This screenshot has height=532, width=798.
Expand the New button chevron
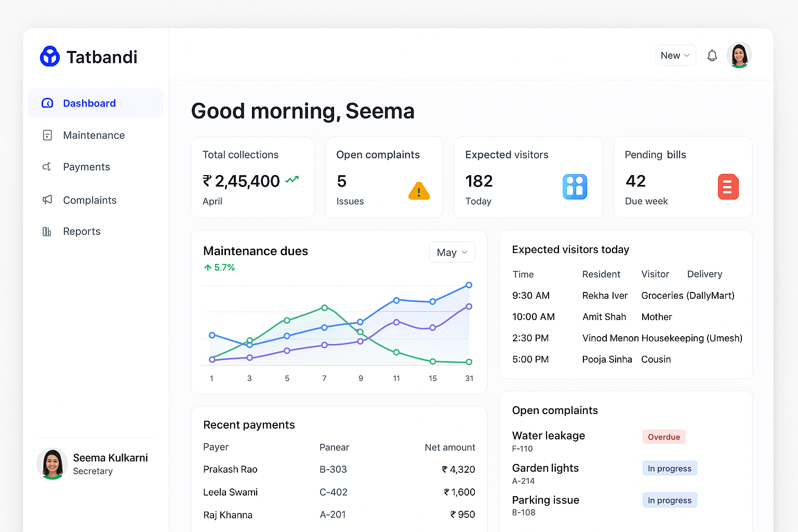click(x=687, y=56)
